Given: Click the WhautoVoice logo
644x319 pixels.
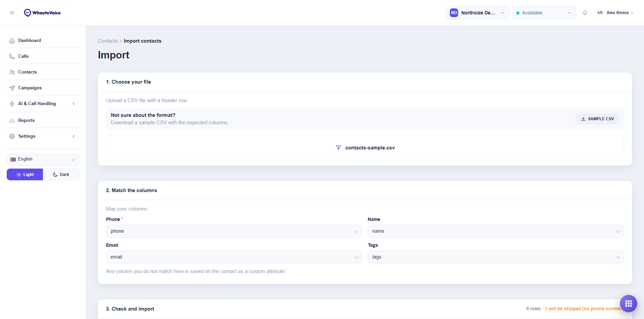Looking at the screenshot, I should click(x=42, y=13).
